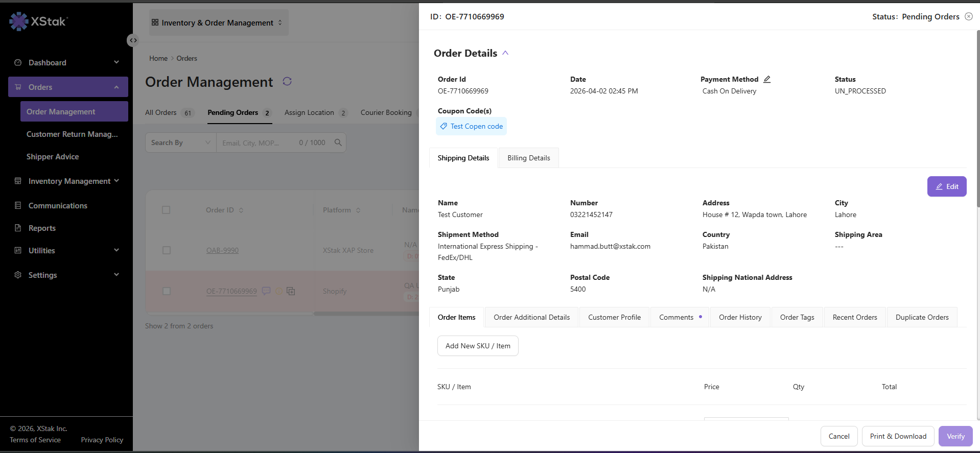Click the Print & Download button

point(898,436)
